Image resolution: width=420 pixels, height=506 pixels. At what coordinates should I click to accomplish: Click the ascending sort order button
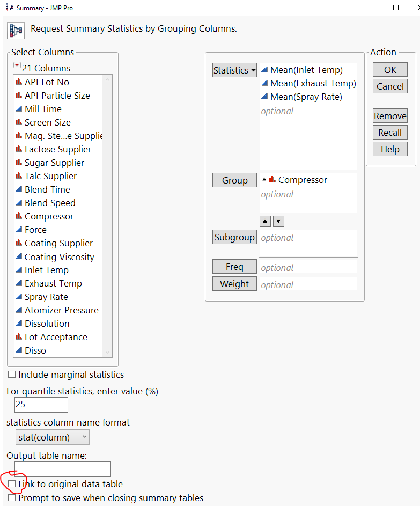click(265, 221)
